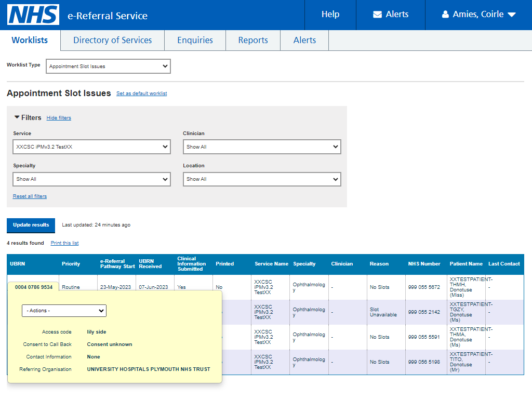
Task: Go to the Enquiries tab
Action: 195,40
